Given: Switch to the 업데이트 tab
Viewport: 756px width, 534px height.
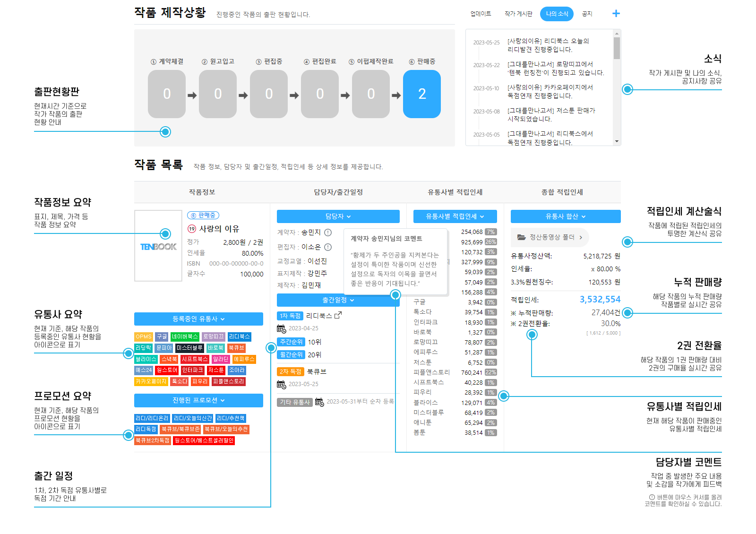Looking at the screenshot, I should 481,14.
